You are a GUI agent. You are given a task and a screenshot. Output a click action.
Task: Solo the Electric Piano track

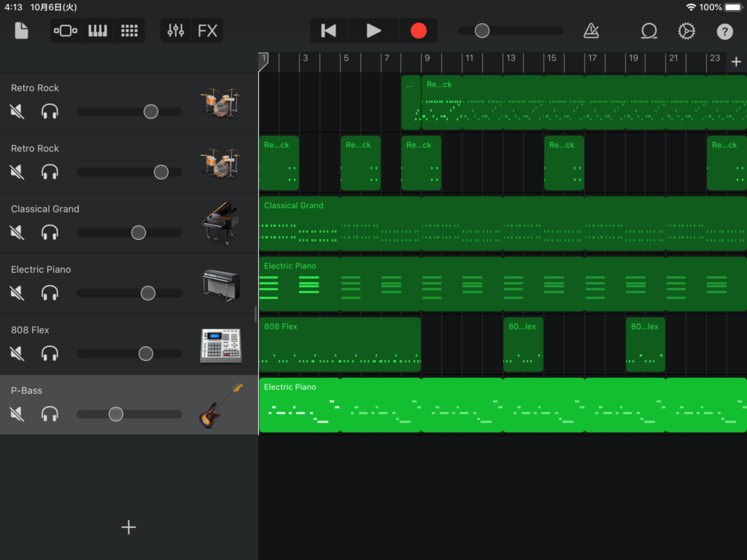point(50,293)
